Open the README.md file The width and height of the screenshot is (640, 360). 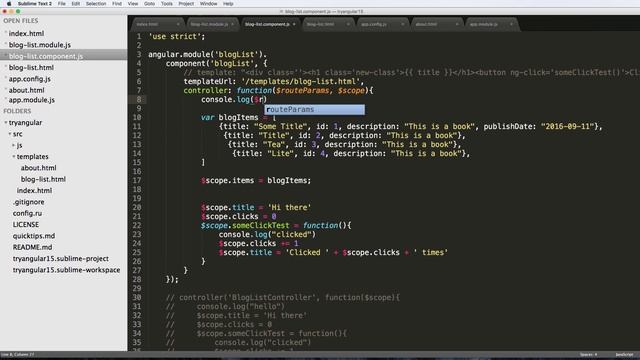[32, 247]
